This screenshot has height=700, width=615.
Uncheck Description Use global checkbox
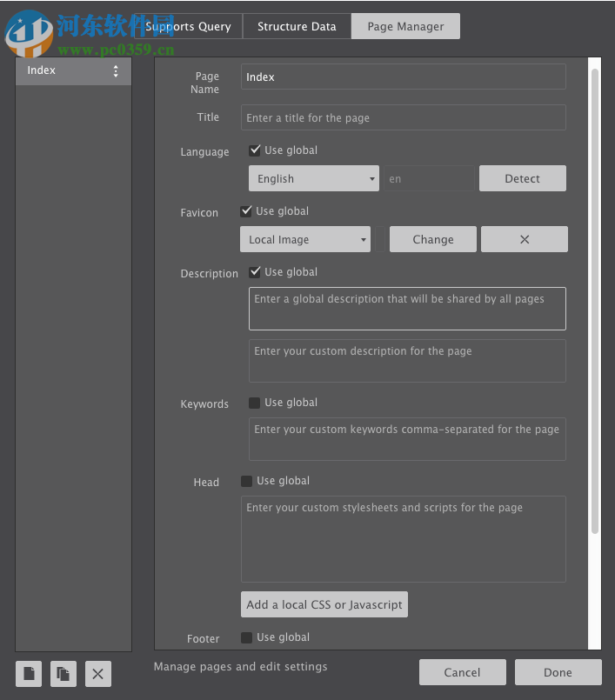coord(255,272)
